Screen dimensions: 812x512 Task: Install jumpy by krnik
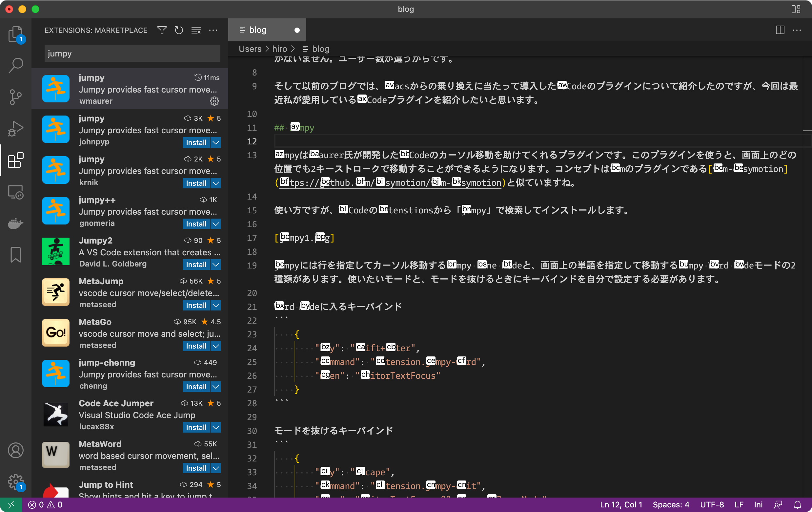tap(196, 183)
